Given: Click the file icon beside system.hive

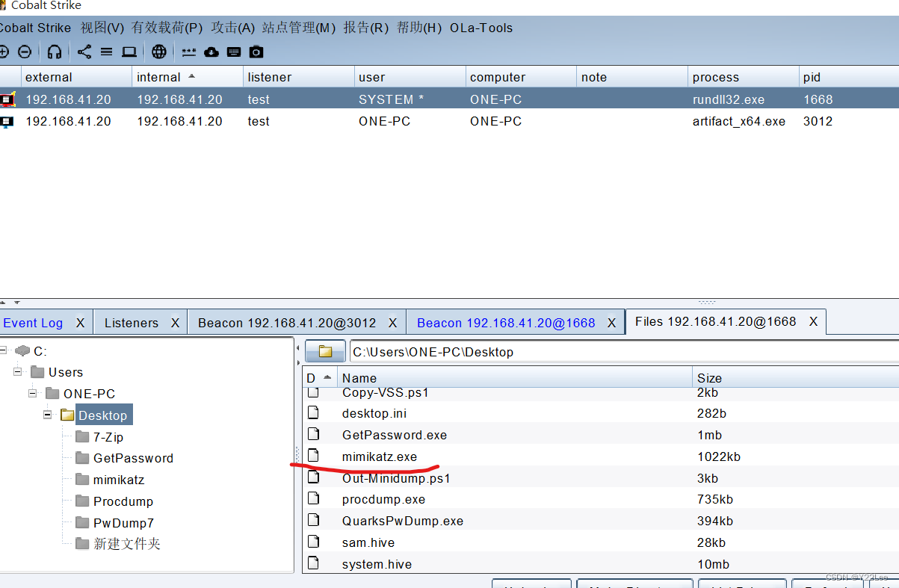Looking at the screenshot, I should tap(314, 563).
